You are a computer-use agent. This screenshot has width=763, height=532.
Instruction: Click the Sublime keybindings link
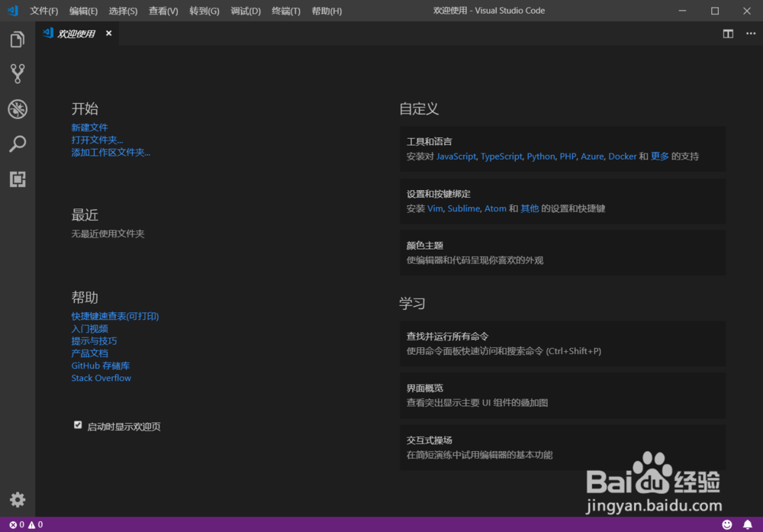pos(463,208)
